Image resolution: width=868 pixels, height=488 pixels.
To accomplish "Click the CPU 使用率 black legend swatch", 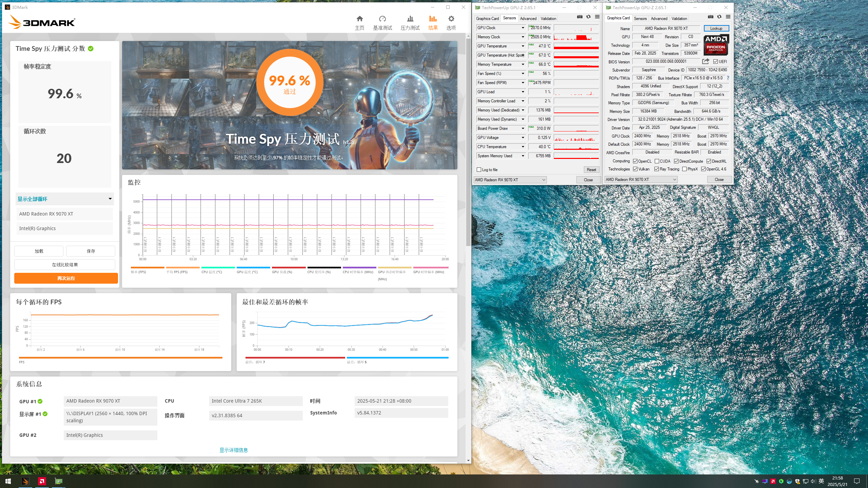I will [324, 267].
